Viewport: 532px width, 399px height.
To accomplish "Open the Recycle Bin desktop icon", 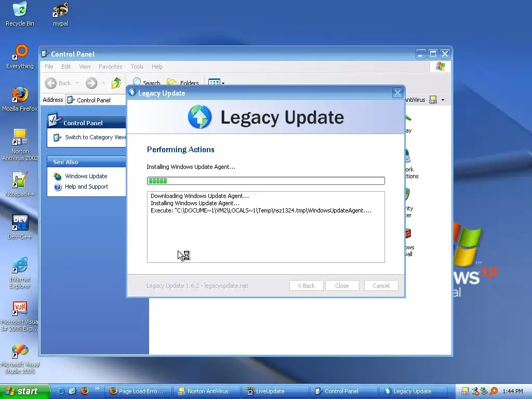I will [x=20, y=14].
